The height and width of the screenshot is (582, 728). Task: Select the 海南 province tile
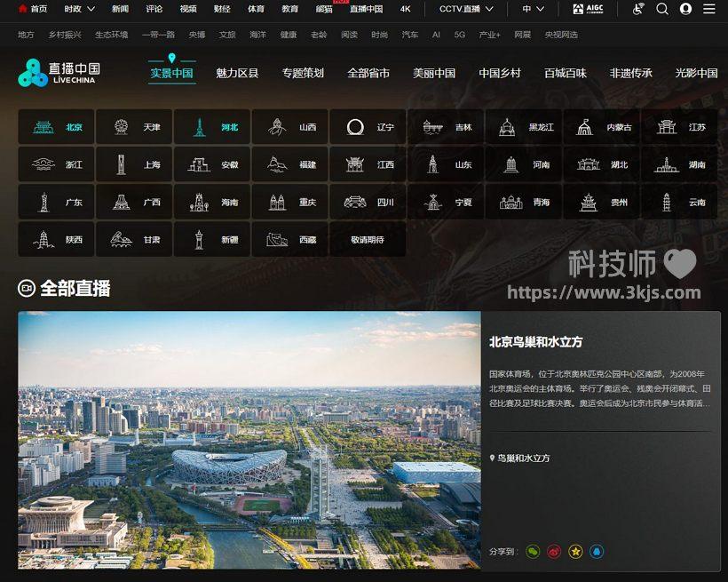(212, 202)
